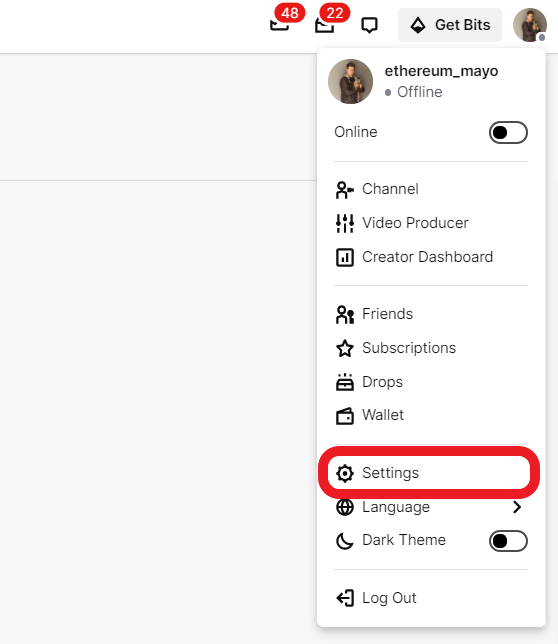Screen dimensions: 558x644
Task: Click the Friends people icon
Action: (344, 315)
